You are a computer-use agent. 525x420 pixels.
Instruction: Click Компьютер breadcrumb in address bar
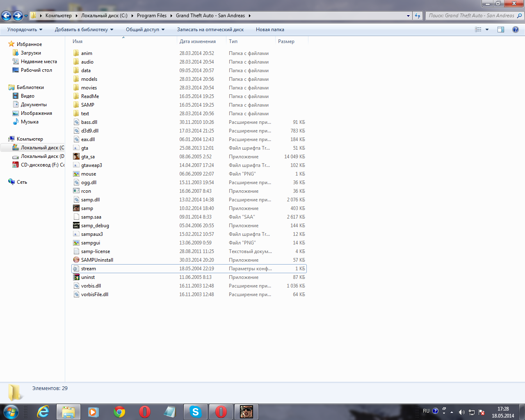(x=59, y=16)
